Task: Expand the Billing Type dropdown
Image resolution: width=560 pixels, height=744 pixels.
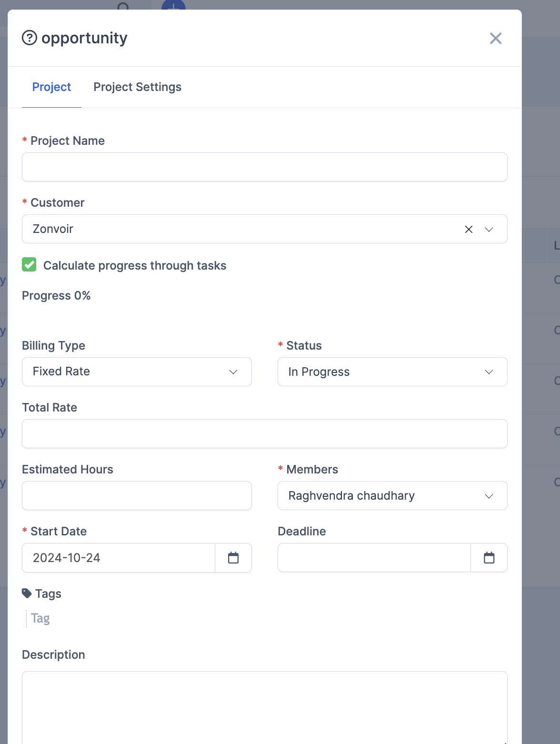Action: [x=233, y=372]
